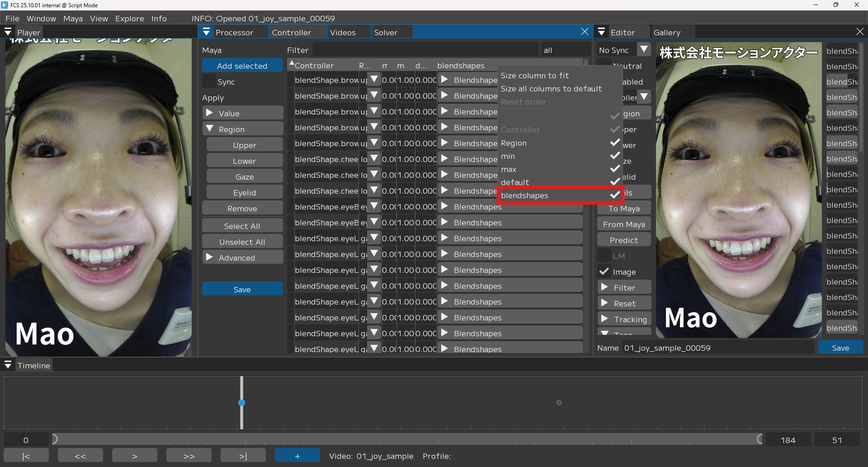The height and width of the screenshot is (467, 868).
Task: Click the blue playhead marker on timeline
Action: coord(242,403)
